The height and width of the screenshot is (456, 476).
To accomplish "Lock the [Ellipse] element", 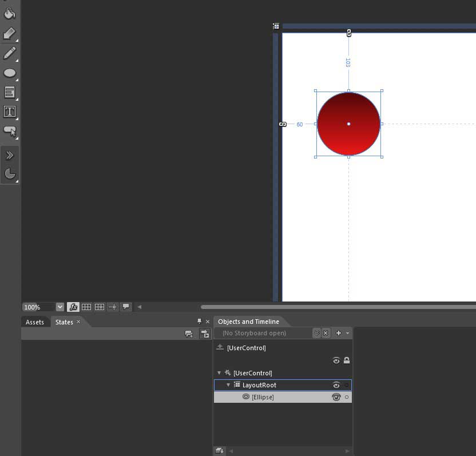I will tap(346, 397).
